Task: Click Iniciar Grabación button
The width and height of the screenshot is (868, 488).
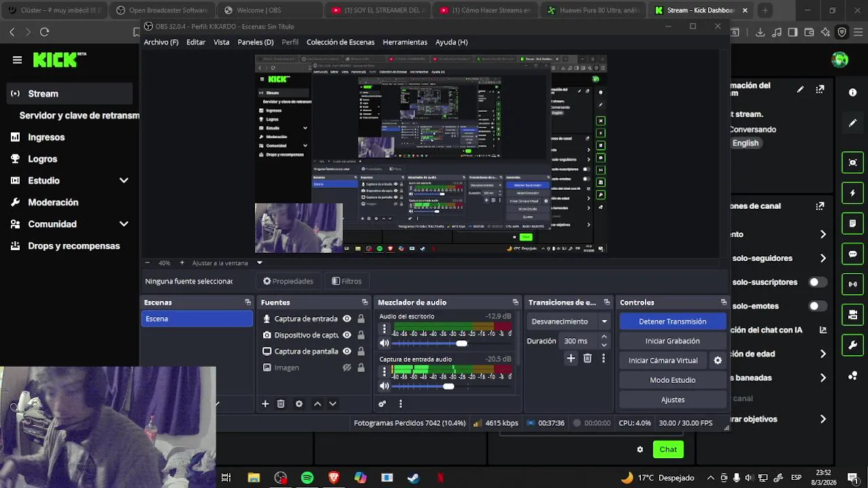Action: point(673,341)
